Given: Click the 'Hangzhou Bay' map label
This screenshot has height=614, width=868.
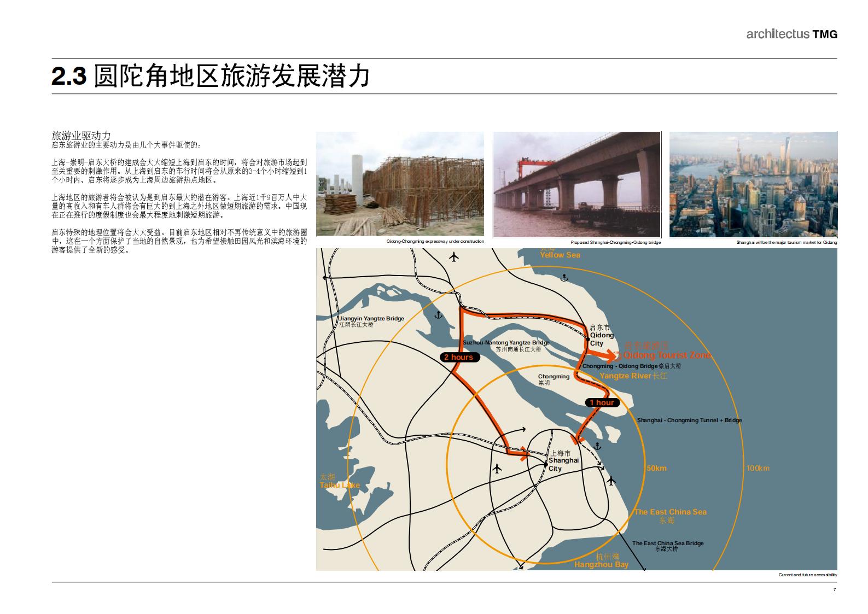Looking at the screenshot, I should 601,564.
